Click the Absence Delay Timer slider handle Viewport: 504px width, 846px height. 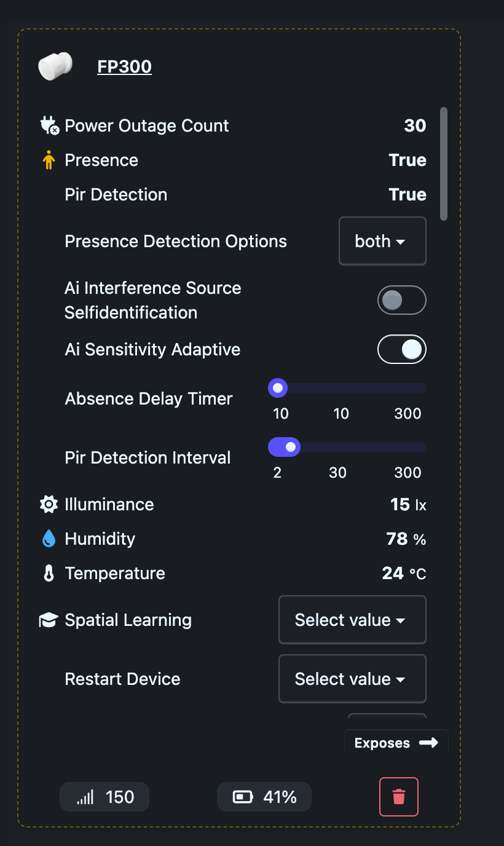pyautogui.click(x=278, y=388)
